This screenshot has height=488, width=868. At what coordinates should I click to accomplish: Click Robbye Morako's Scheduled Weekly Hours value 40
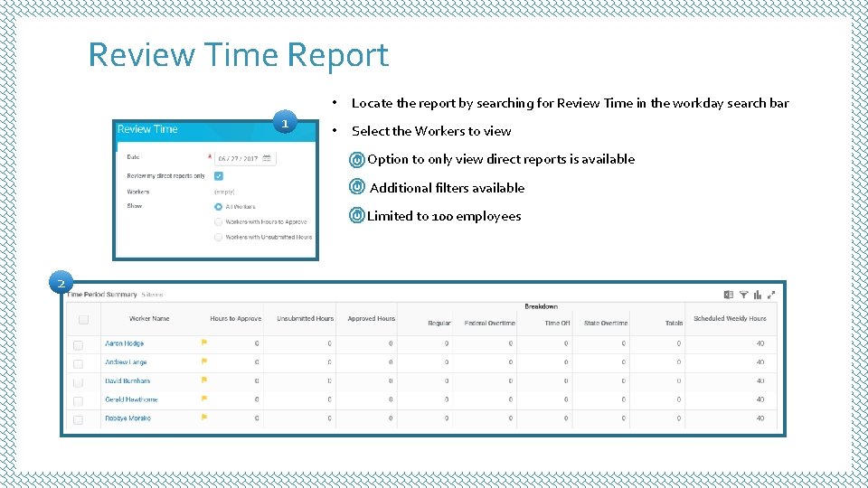click(x=760, y=418)
